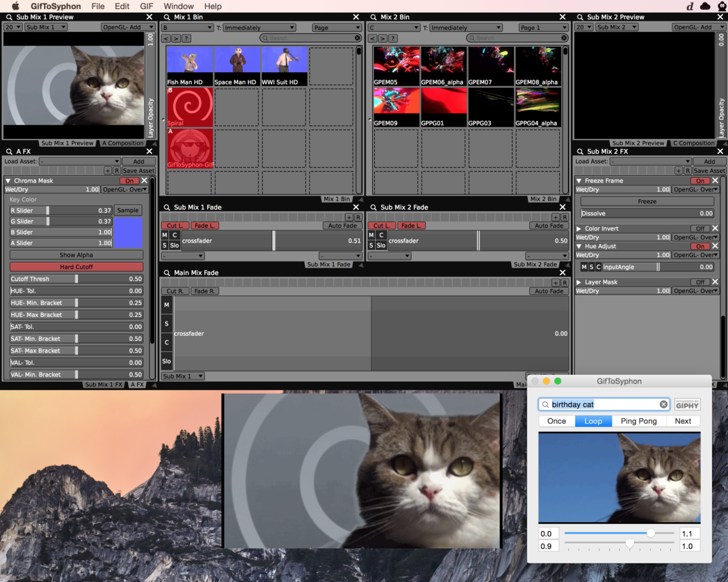
Task: Go to next page in Mix 2 Bin
Action: 382,38
